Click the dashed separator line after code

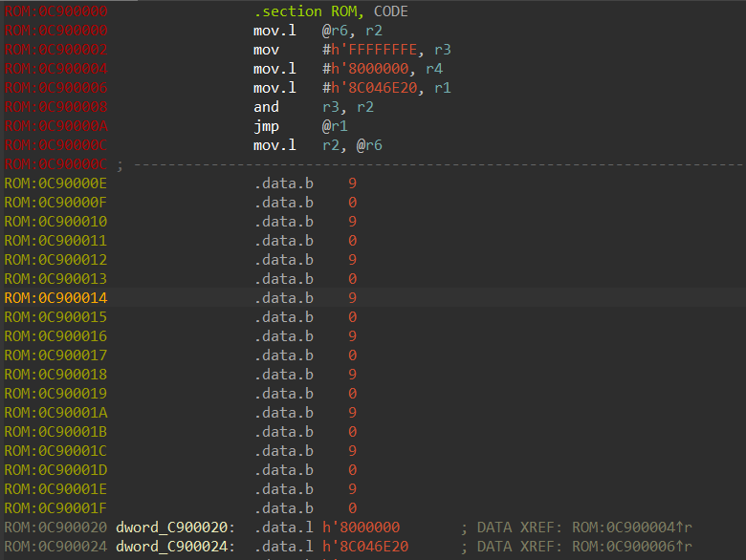click(430, 164)
